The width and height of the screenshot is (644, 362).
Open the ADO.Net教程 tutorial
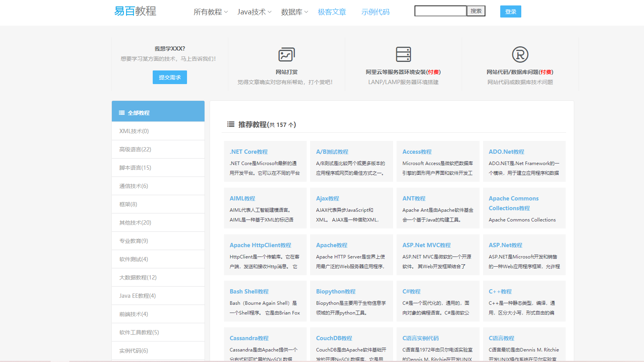[x=506, y=152]
